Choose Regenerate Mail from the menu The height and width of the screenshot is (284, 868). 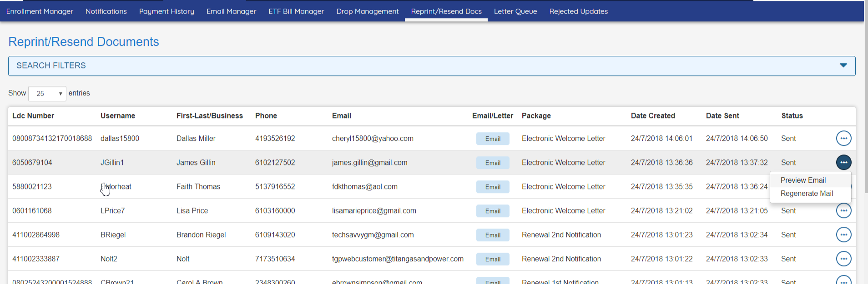807,194
